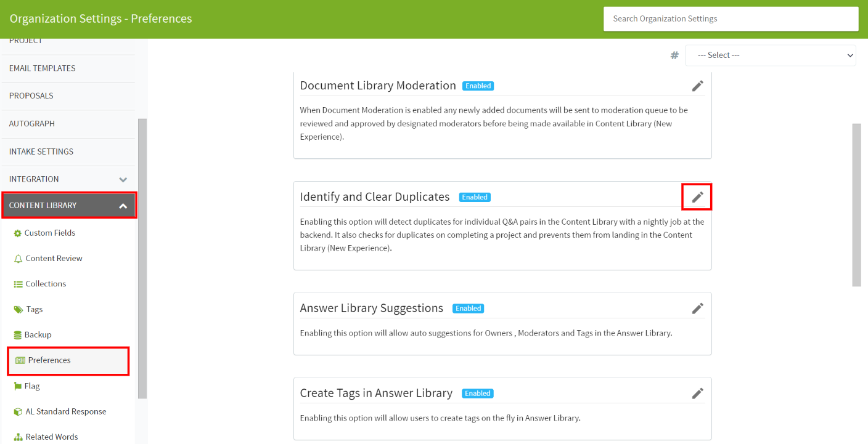Collapse the Content Library section chevron

[x=123, y=206]
